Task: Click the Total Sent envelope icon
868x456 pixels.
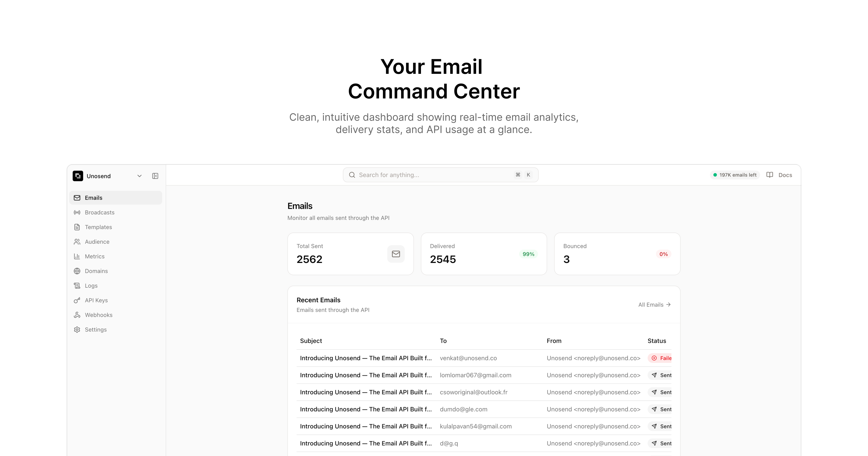Action: pyautogui.click(x=396, y=254)
